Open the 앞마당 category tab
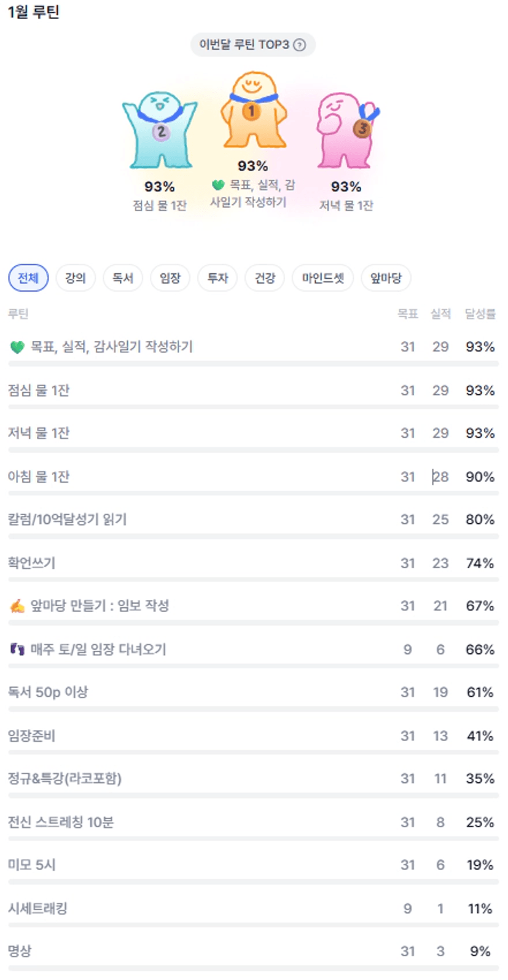This screenshot has height=980, width=508. 386,278
